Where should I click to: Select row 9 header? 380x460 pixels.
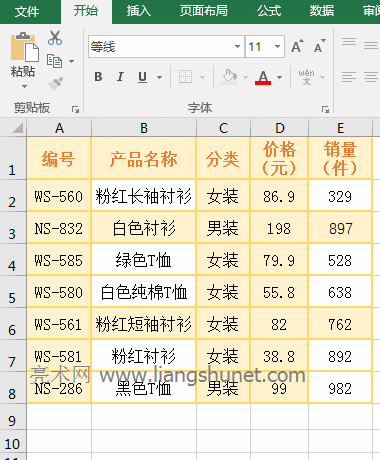tap(13, 417)
